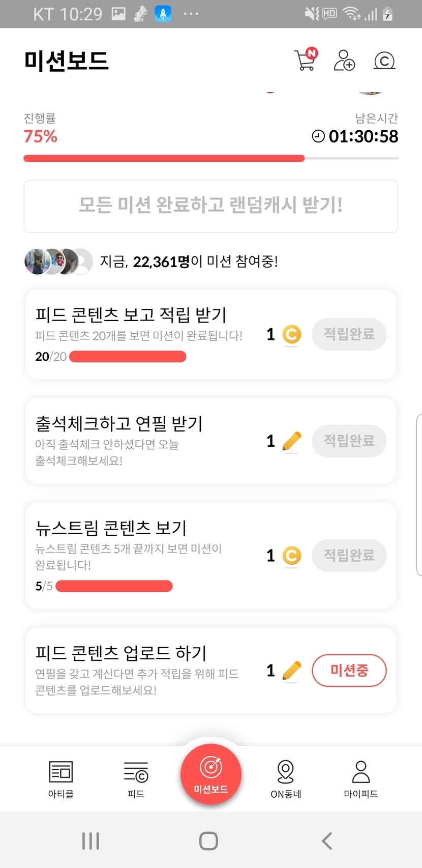This screenshot has width=422, height=868.
Task: Tap the coin reward icon for 뉴스트림 콘텐츠
Action: click(291, 555)
